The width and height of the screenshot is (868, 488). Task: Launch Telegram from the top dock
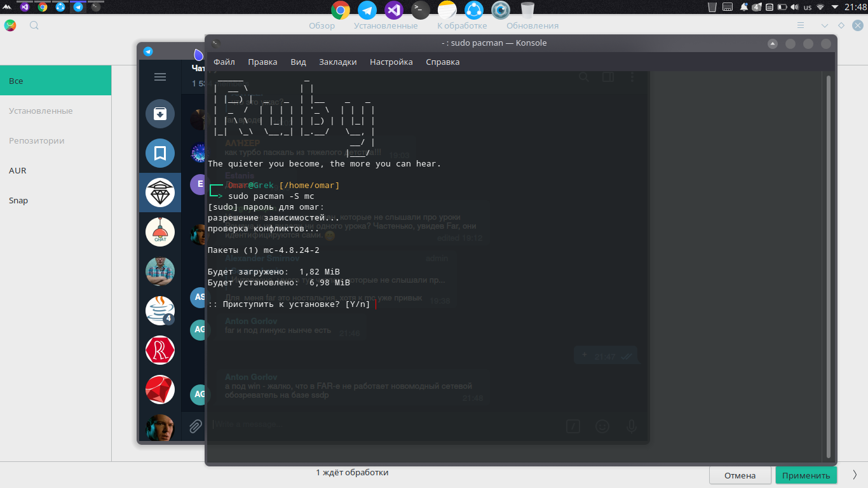point(367,10)
